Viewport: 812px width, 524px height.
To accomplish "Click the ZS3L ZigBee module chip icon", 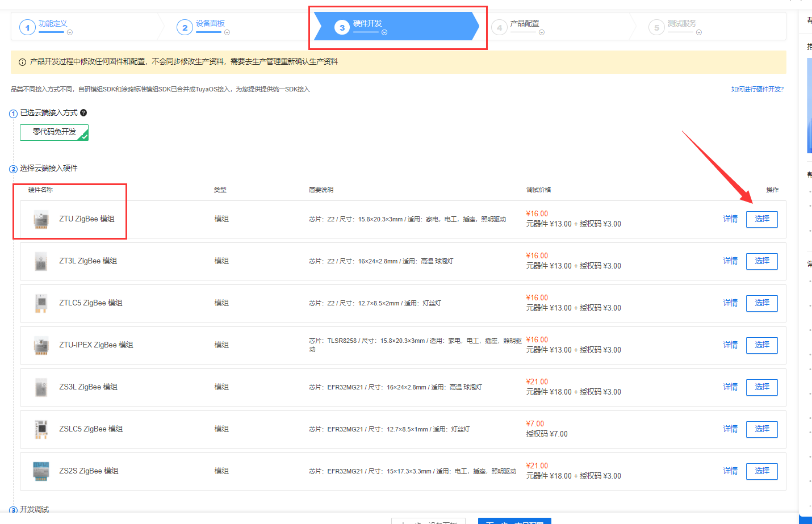I will 41,388.
